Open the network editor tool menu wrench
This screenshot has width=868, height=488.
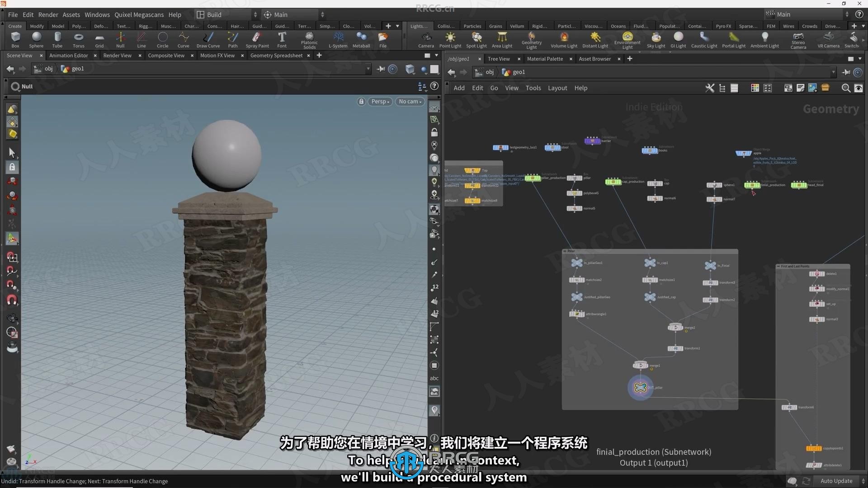pyautogui.click(x=710, y=88)
